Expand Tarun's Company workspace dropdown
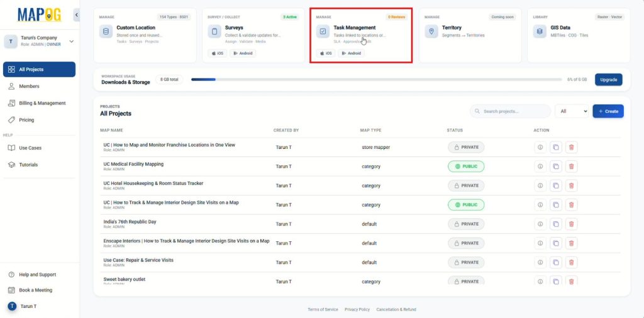Image resolution: width=644 pixels, height=318 pixels. tap(72, 41)
